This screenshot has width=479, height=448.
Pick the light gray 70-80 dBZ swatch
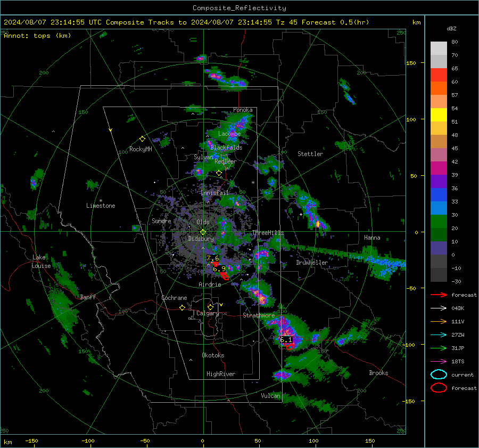(x=439, y=48)
